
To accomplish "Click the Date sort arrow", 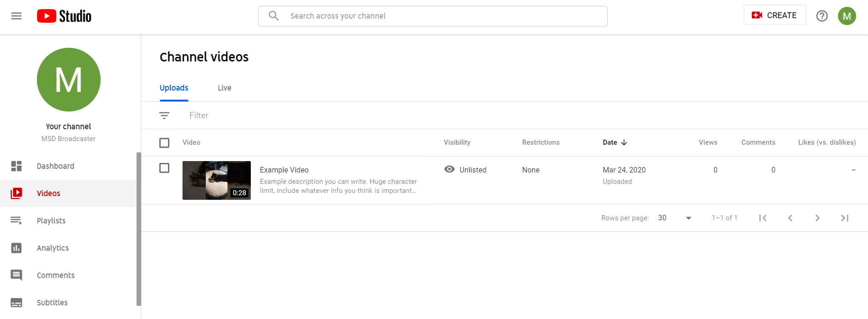I will tap(624, 142).
